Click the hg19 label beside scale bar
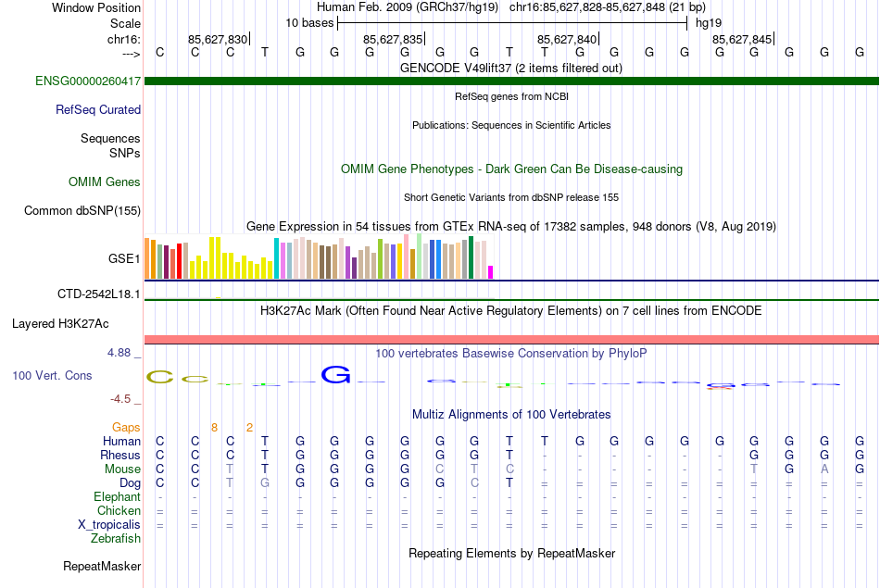This screenshot has height=588, width=880. (x=709, y=23)
